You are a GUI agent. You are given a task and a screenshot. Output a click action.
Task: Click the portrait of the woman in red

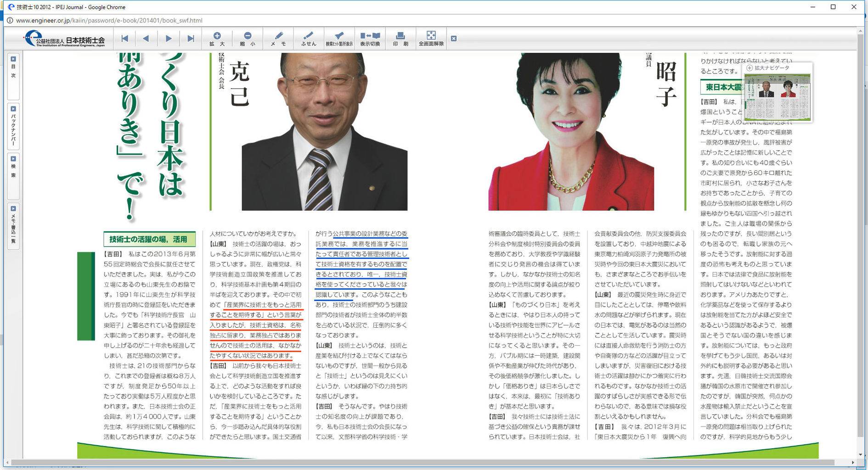571,132
